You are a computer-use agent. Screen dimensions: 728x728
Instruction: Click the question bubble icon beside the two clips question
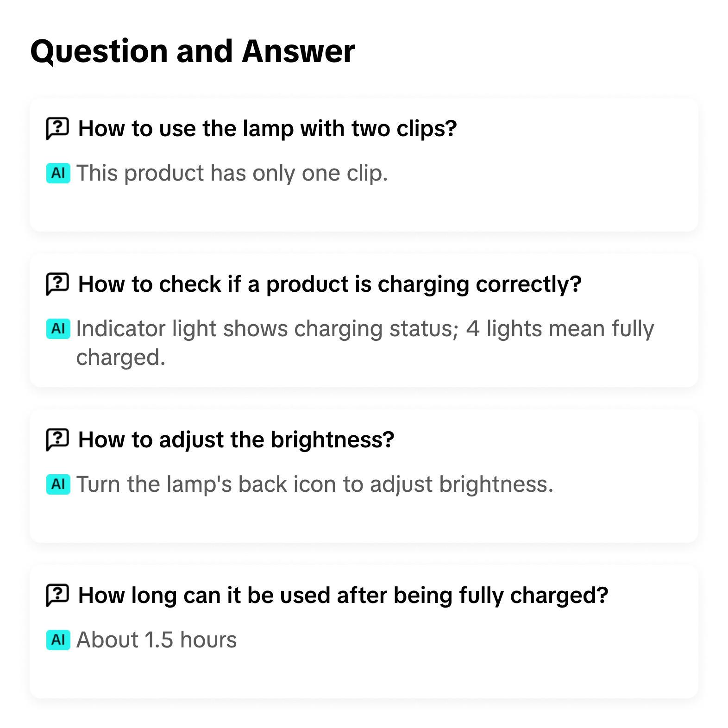coord(56,128)
